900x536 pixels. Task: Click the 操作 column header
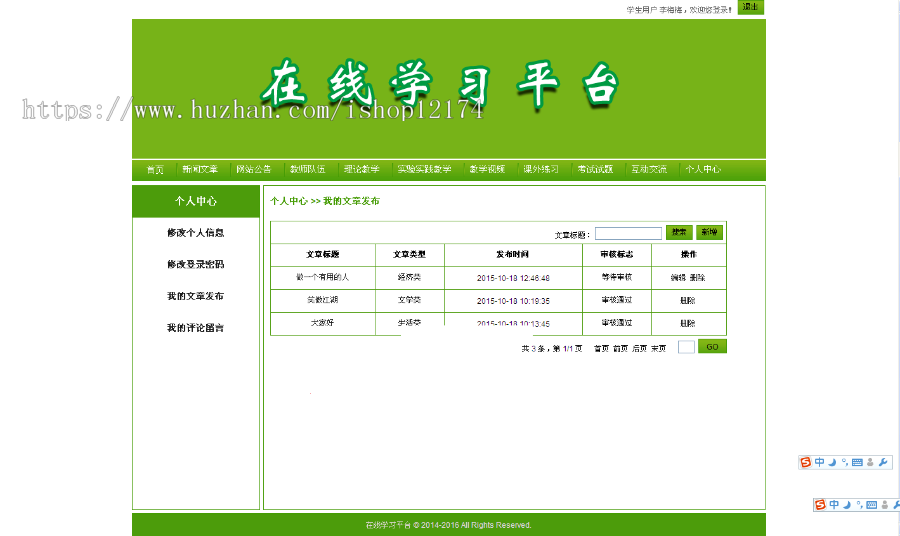coord(689,254)
